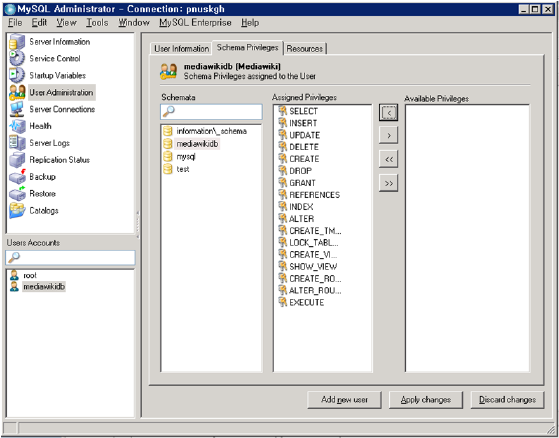Click the key icon beside INSERT privilege

point(282,123)
